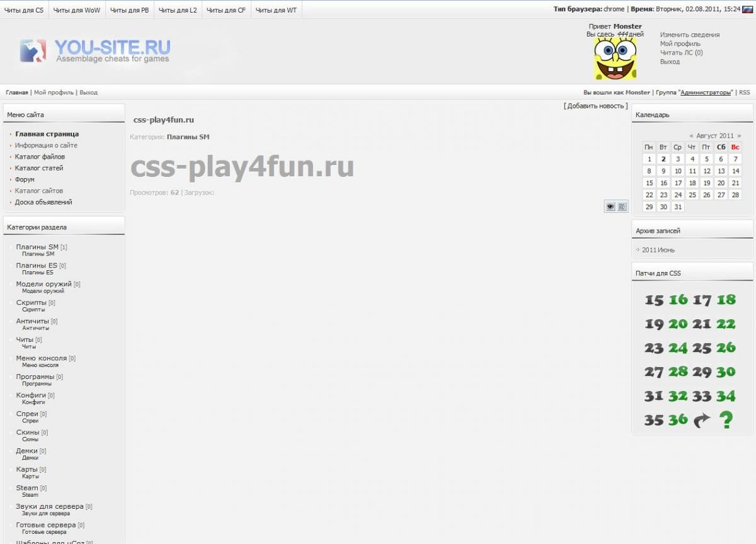Click Изменить сведения link
756x544 pixels.
[x=690, y=35]
